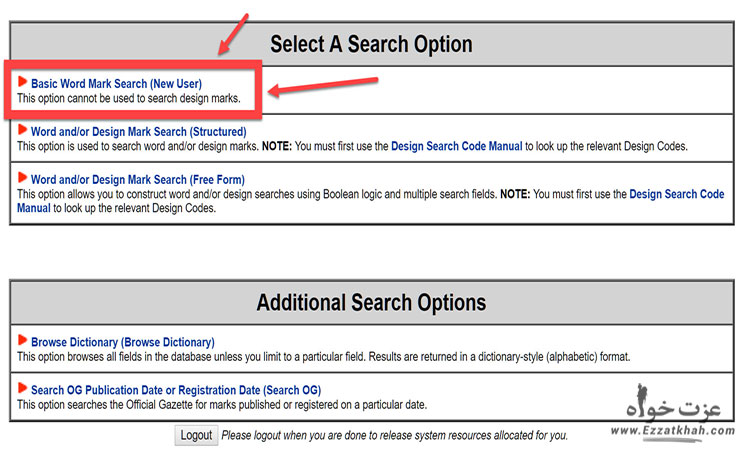Click the "cannot be used to search design marks" description
750x450 pixels.
pyautogui.click(x=129, y=100)
